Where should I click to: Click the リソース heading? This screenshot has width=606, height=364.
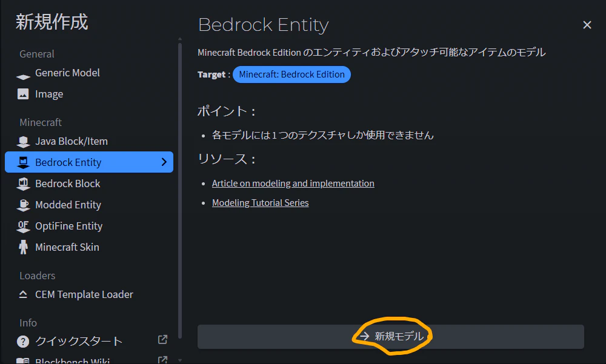coord(227,159)
